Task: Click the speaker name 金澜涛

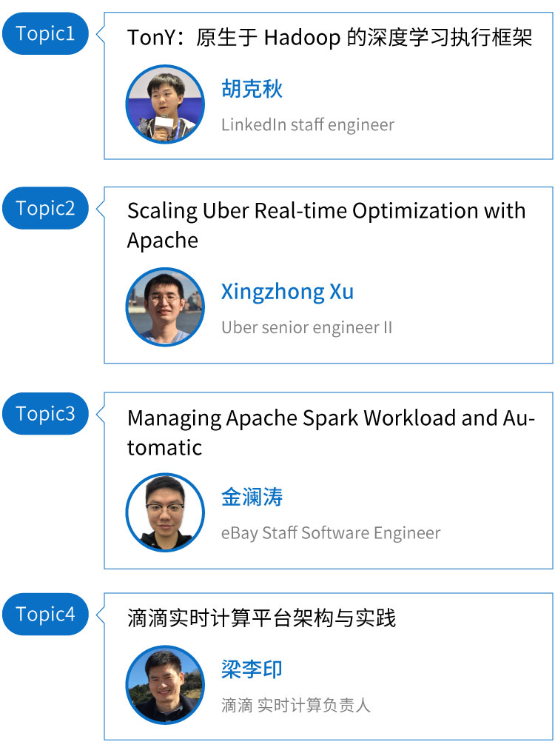Action: pos(252,497)
